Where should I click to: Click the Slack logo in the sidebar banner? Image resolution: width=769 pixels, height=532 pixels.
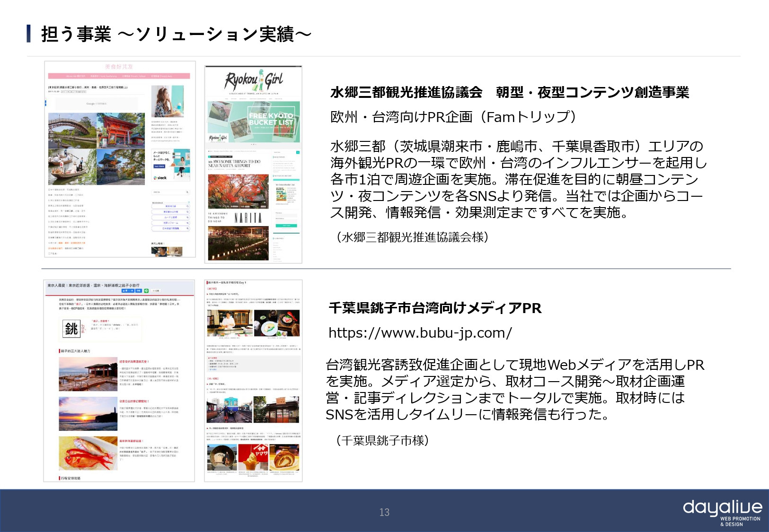[160, 178]
